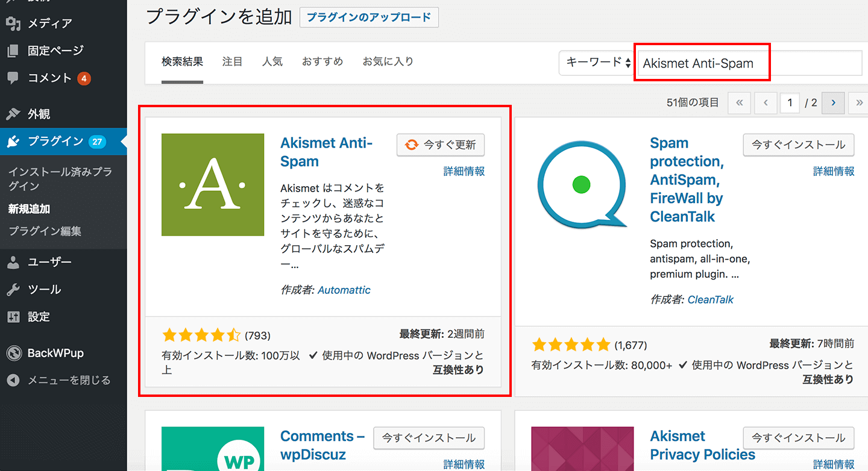Select 新規追加 submenu item

[29, 209]
